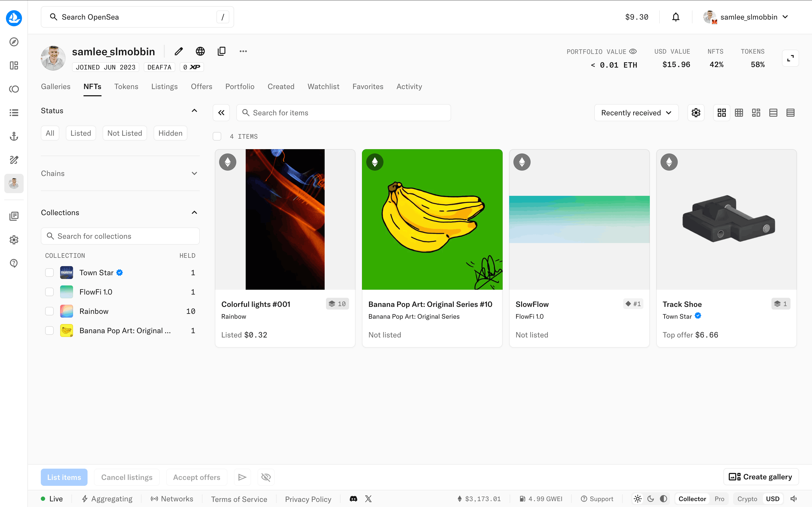Image resolution: width=812 pixels, height=507 pixels.
Task: Click the edit profile pencil icon
Action: [179, 51]
